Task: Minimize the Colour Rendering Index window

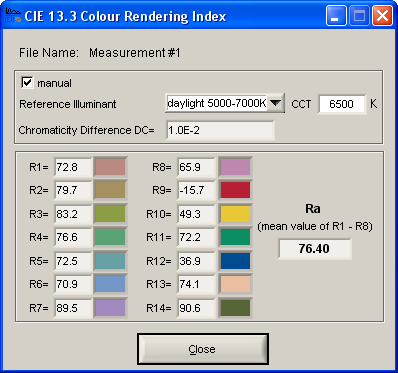Action: click(x=336, y=15)
